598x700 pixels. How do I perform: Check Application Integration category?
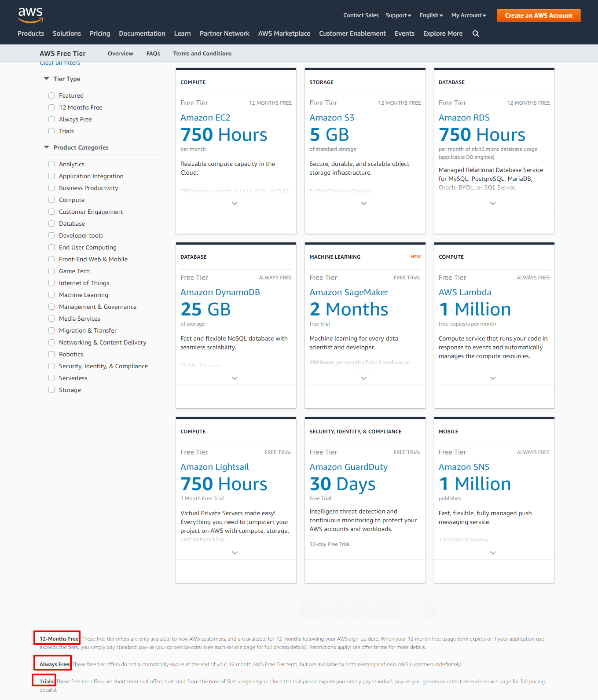click(x=51, y=176)
